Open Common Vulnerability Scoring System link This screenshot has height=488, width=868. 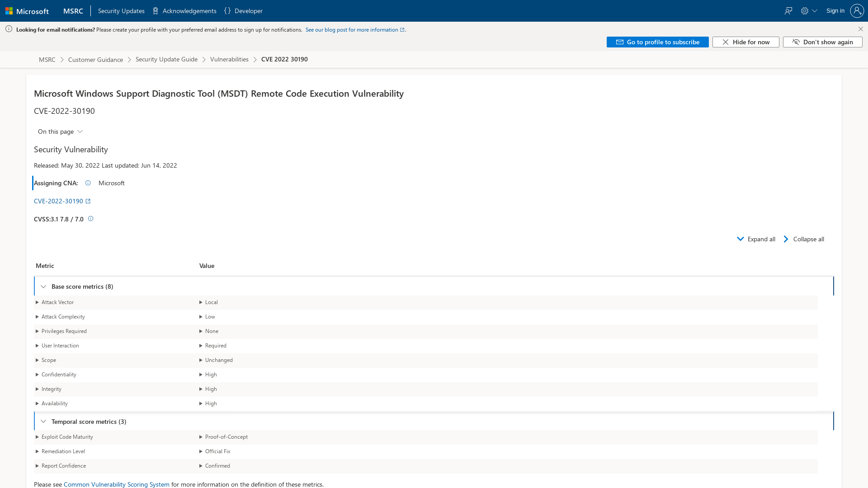[117, 484]
